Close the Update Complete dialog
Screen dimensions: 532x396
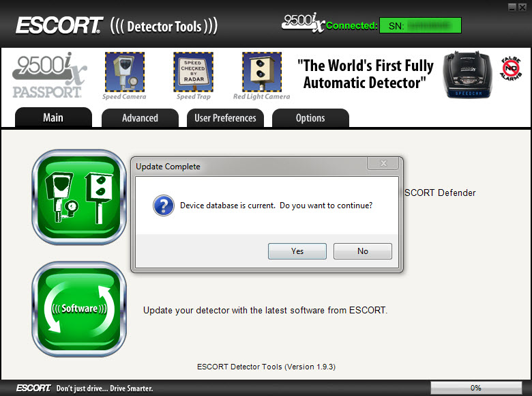point(382,164)
